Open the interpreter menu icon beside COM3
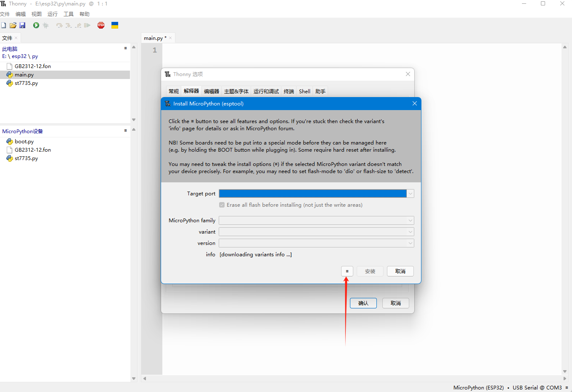Image resolution: width=572 pixels, height=392 pixels. coord(567,387)
